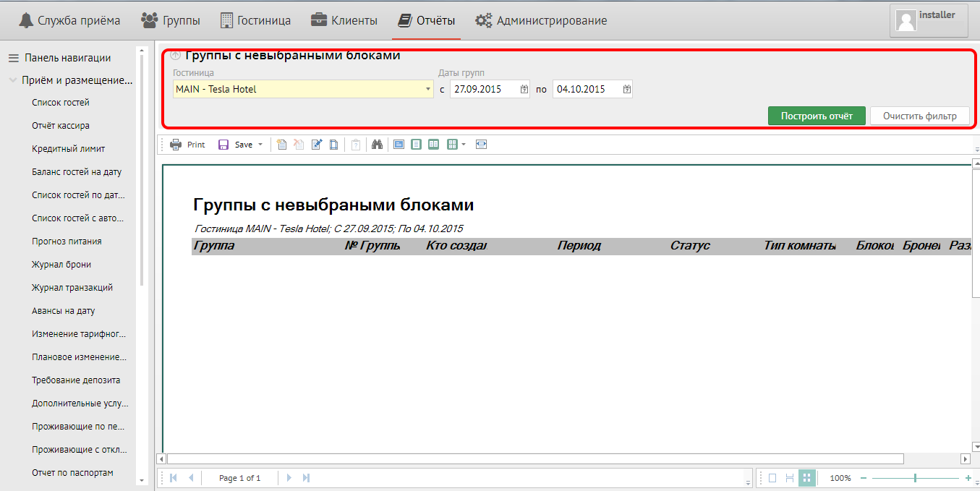Open the Гостиница hotel dropdown

pyautogui.click(x=429, y=90)
